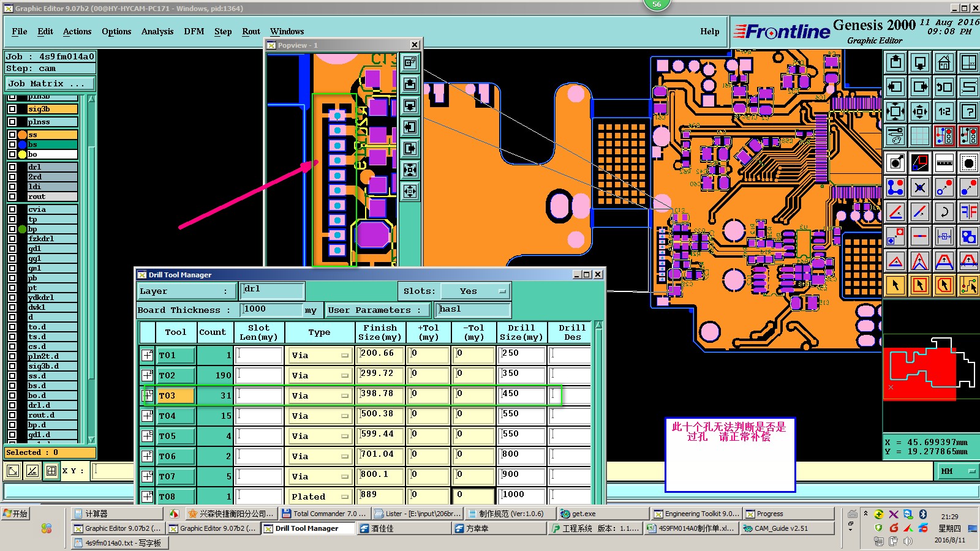
Task: Click the bottom icon in Popview toolbar
Action: [x=410, y=191]
